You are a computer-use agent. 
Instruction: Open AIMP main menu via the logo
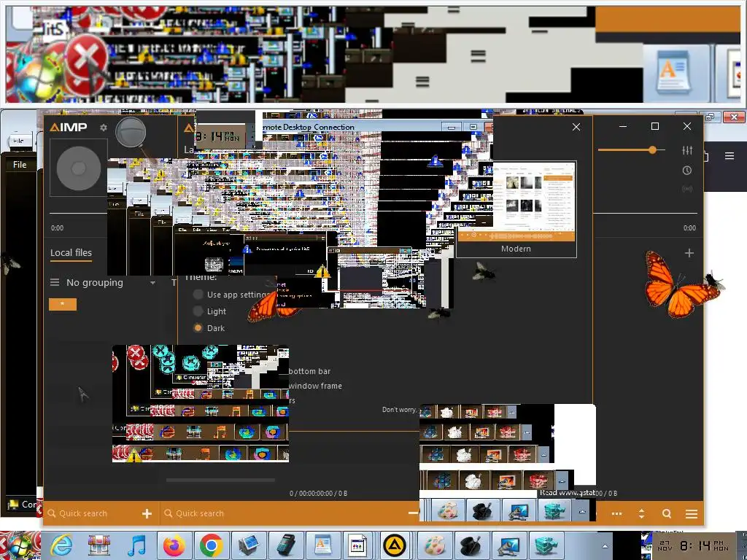[68, 127]
